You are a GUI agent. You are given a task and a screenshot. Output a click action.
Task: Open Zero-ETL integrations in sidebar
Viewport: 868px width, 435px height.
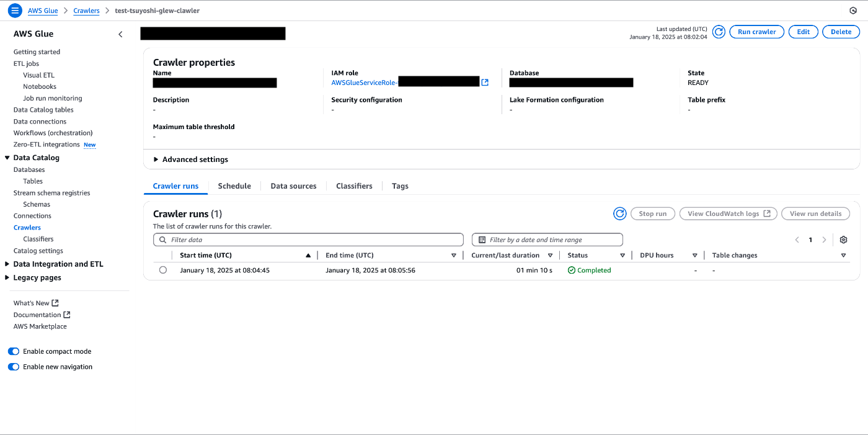coord(46,145)
